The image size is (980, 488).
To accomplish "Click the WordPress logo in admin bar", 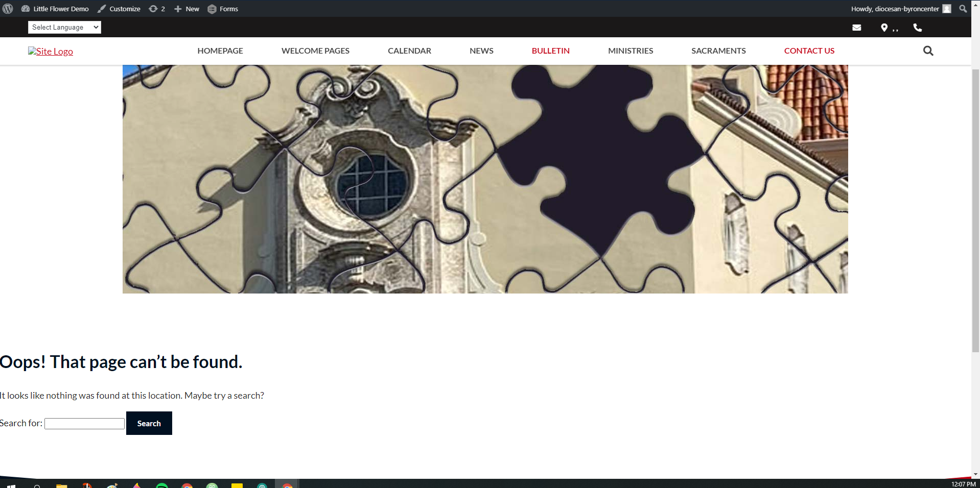I will click(x=8, y=9).
